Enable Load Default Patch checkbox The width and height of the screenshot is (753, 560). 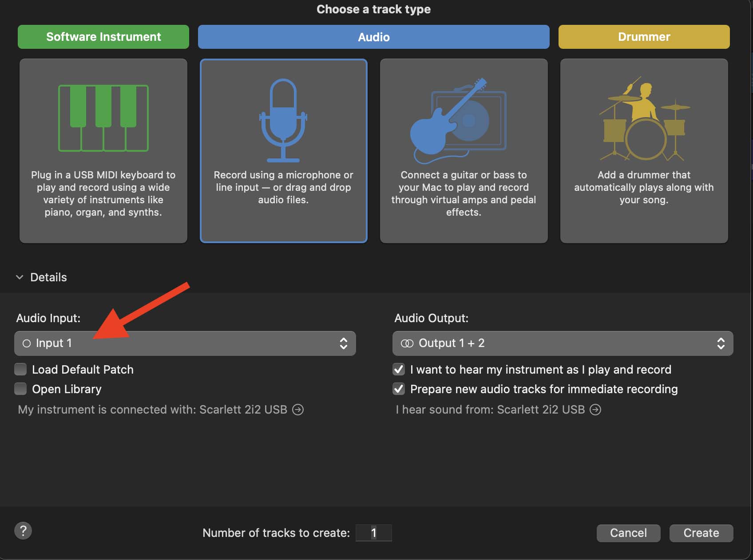[x=20, y=369]
